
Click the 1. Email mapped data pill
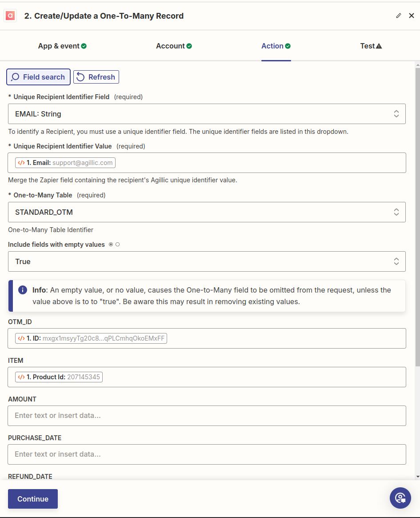[65, 163]
